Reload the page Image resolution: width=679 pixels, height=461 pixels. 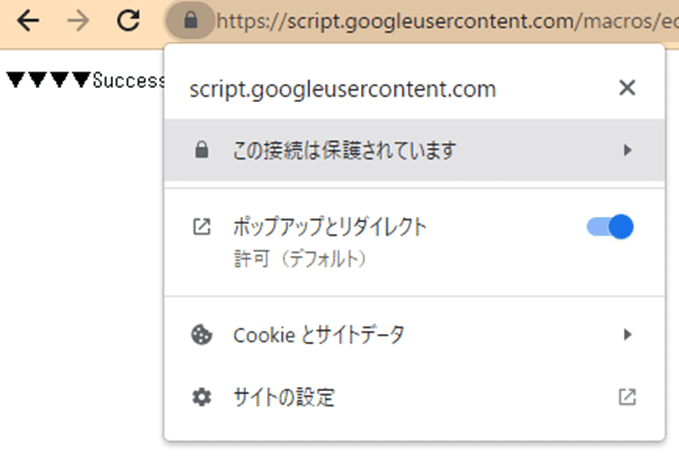coord(129,20)
